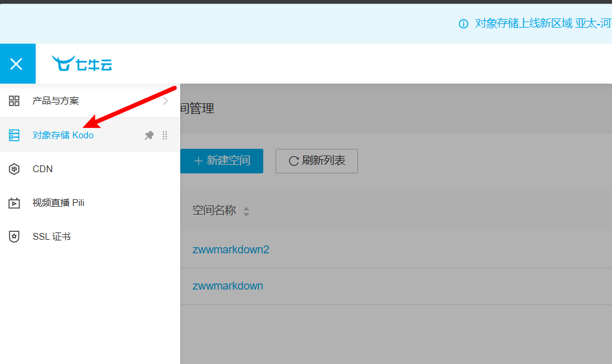The width and height of the screenshot is (612, 364).
Task: Click the CDN hexagon icon
Action: click(x=14, y=169)
